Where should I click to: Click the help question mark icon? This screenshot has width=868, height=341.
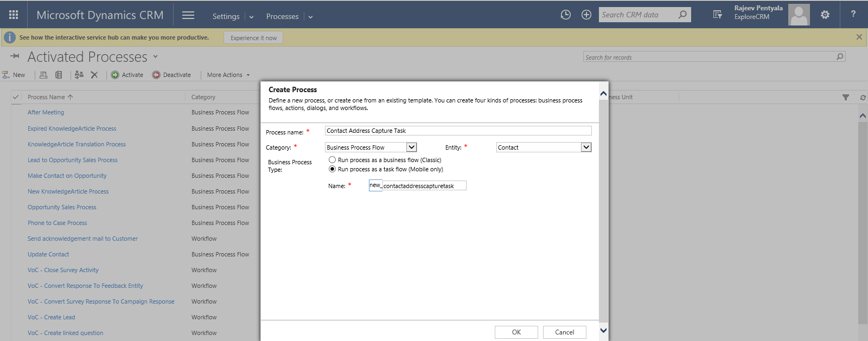point(853,14)
